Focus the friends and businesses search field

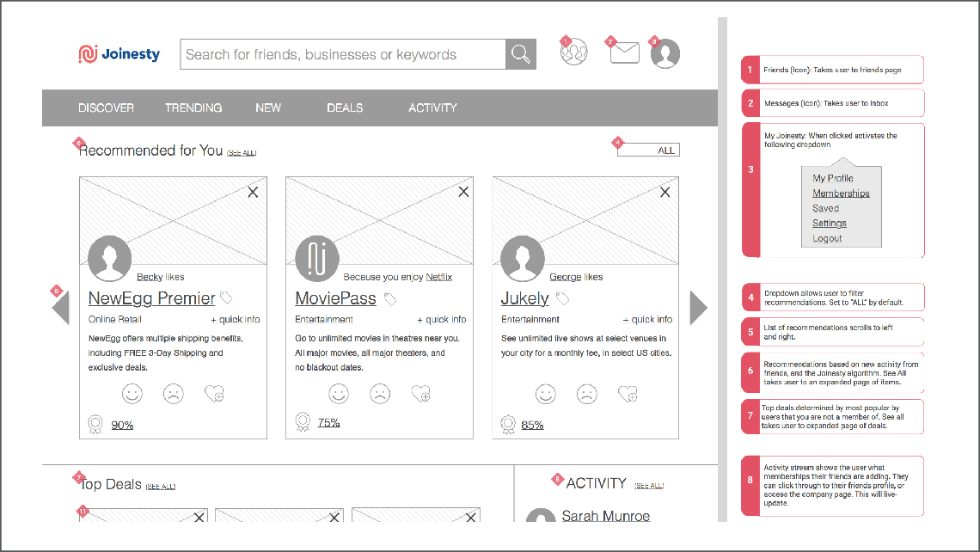[343, 54]
